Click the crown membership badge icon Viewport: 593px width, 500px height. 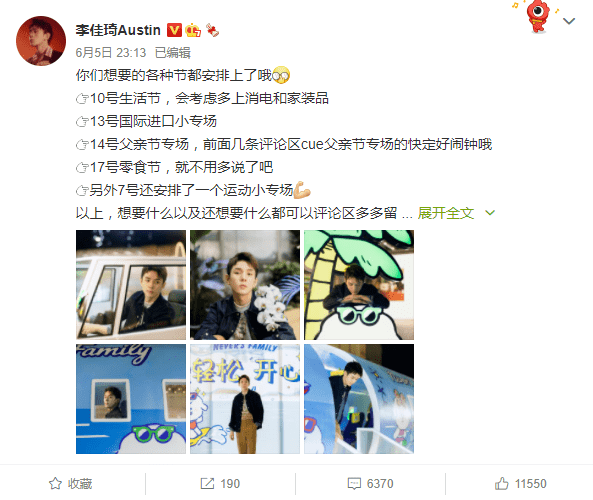click(193, 30)
